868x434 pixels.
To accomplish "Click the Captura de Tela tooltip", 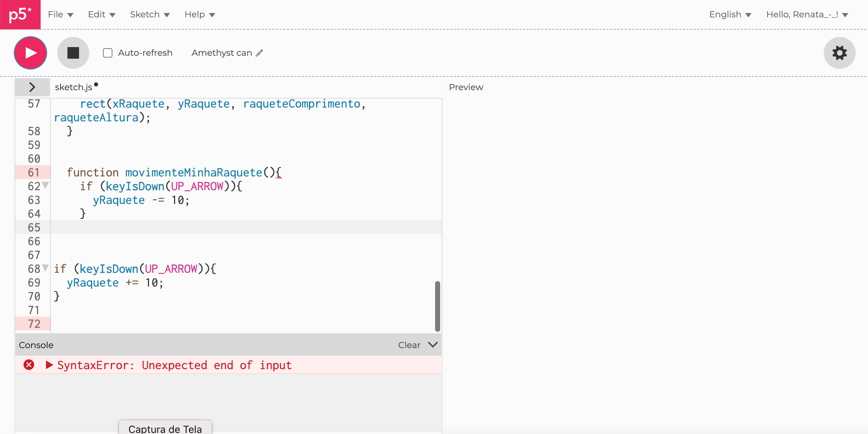I will (x=165, y=427).
